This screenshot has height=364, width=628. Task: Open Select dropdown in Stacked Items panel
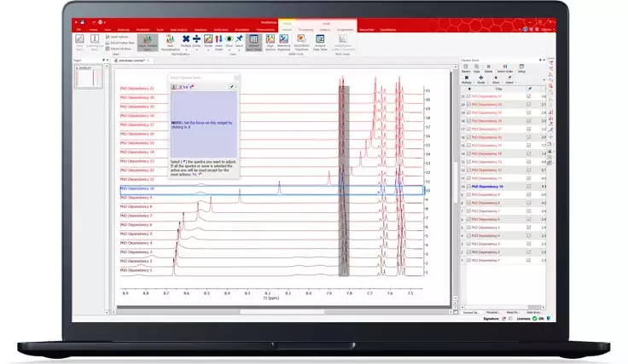click(515, 83)
